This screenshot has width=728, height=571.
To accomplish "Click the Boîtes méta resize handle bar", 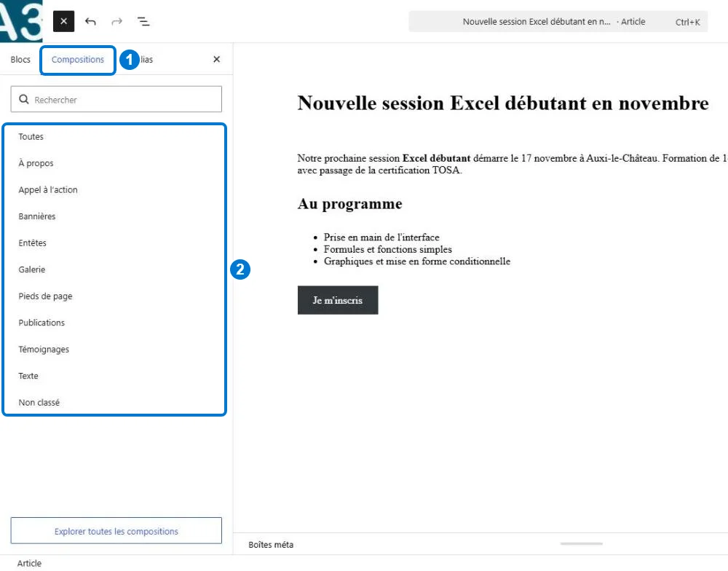I will pos(581,543).
